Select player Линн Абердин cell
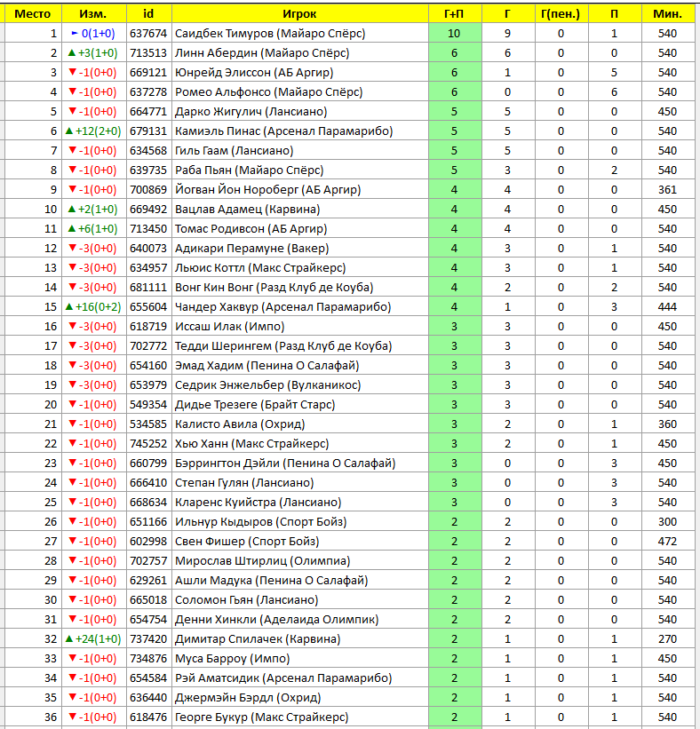700x729 pixels. 300,53
